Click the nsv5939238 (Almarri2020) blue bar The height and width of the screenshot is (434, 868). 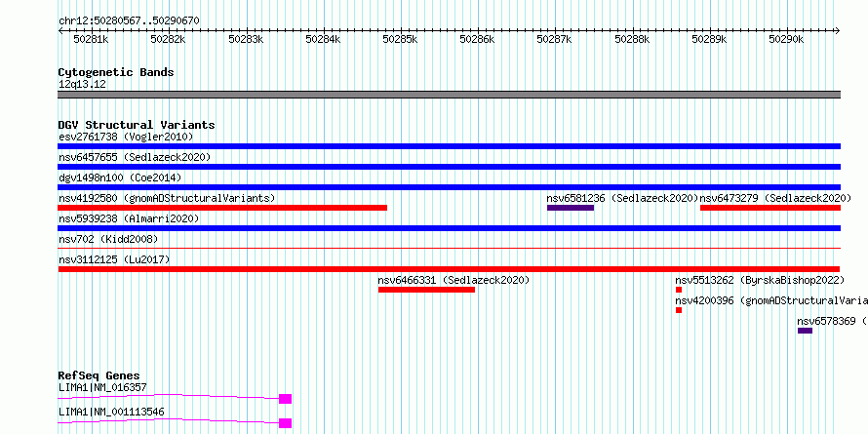tap(449, 228)
